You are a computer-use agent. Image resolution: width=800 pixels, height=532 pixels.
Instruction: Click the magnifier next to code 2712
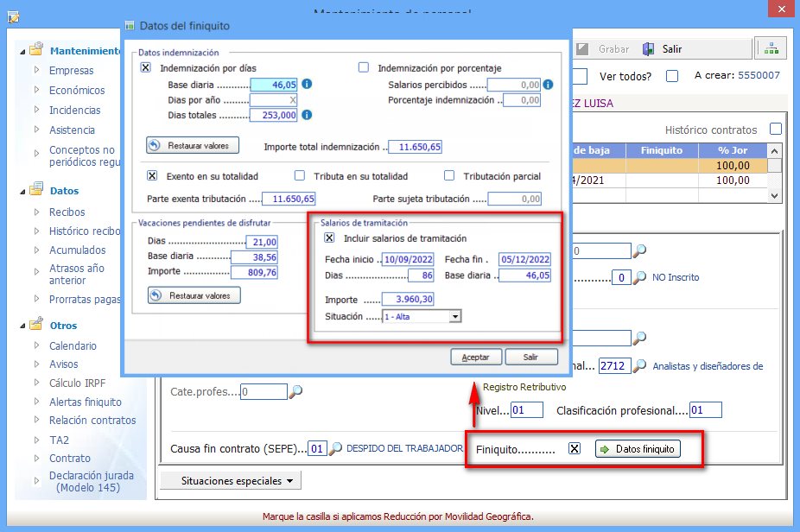(639, 365)
